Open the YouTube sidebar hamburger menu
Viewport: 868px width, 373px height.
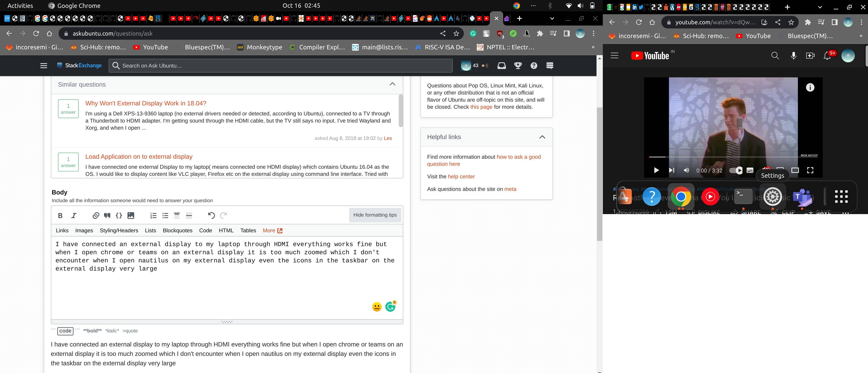(x=614, y=55)
